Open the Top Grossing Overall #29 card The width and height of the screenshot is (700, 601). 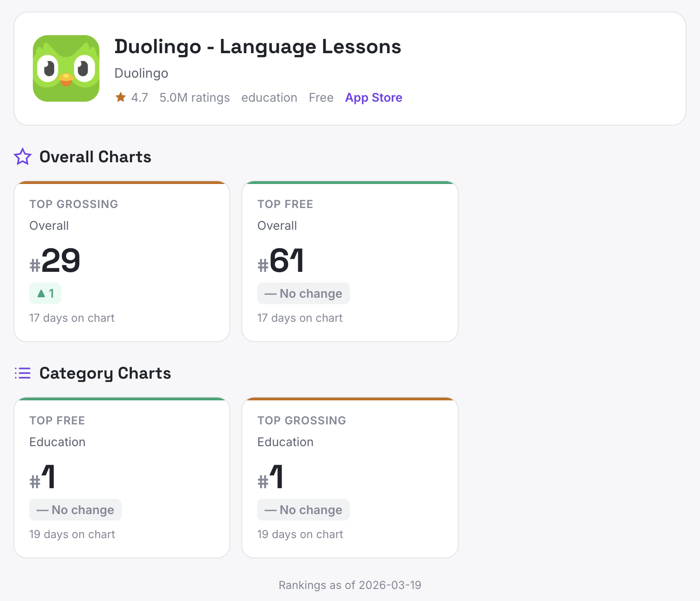pos(122,261)
